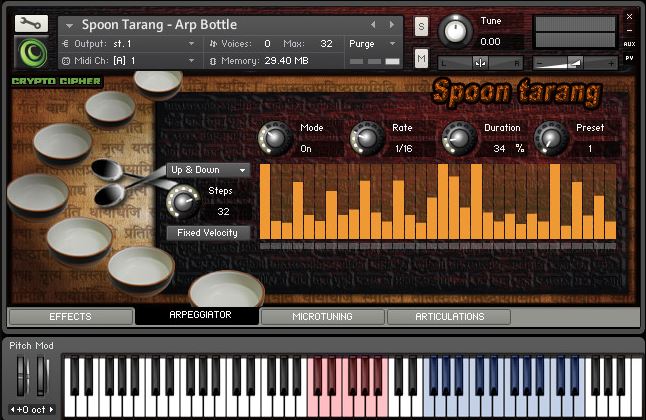
Task: Click the last step velocity bar
Action: (611, 230)
